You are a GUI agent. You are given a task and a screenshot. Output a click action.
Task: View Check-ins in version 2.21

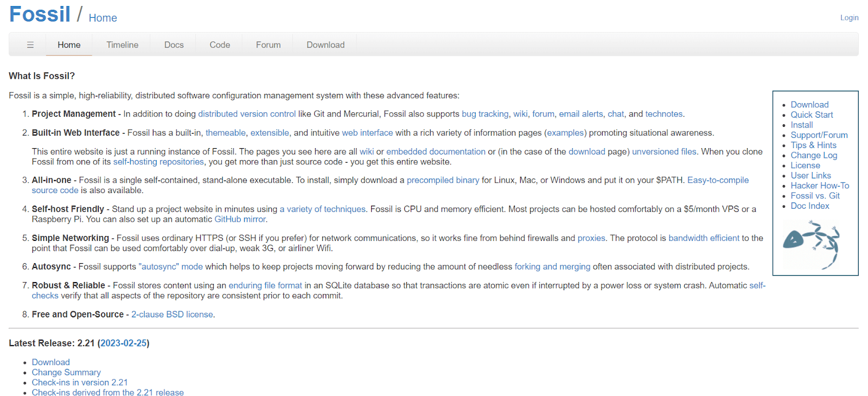tap(80, 382)
